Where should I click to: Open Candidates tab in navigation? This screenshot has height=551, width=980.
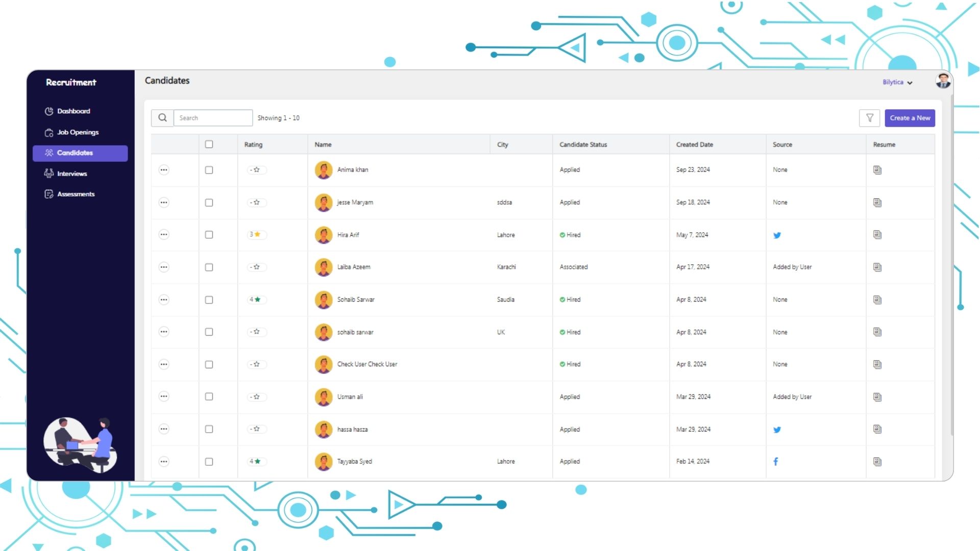(x=75, y=153)
